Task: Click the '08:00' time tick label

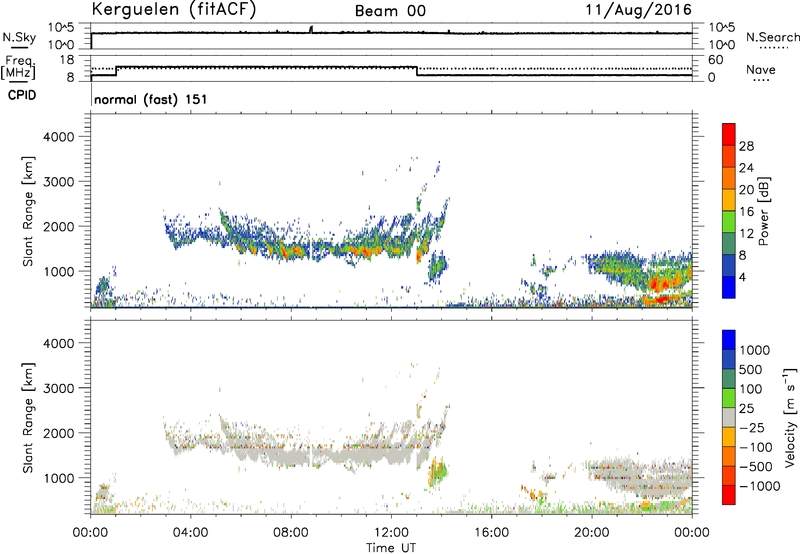Action: pos(291,533)
